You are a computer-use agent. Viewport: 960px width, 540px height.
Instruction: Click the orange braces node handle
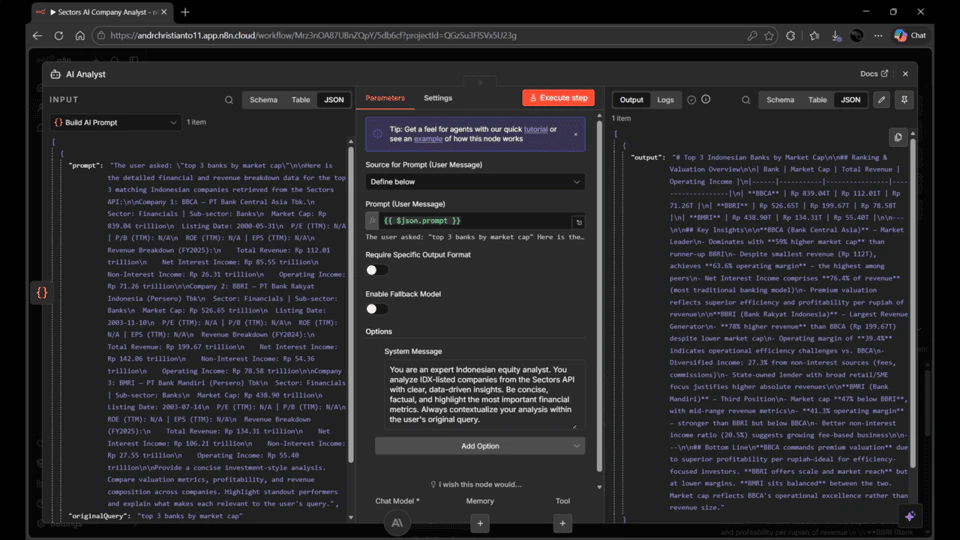coord(42,292)
